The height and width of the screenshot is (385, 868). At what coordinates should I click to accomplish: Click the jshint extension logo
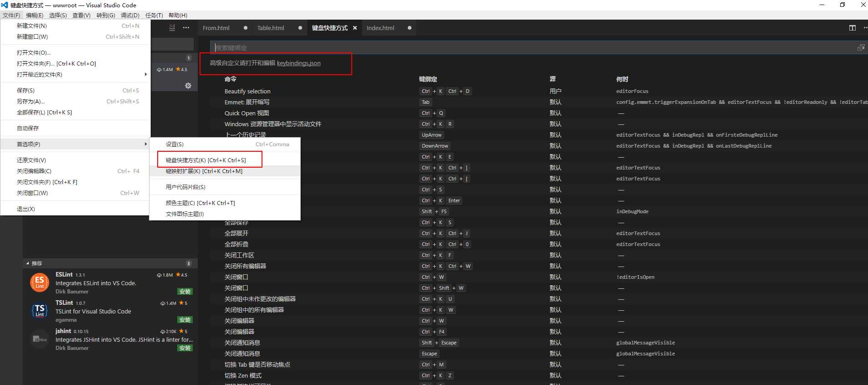tap(40, 339)
